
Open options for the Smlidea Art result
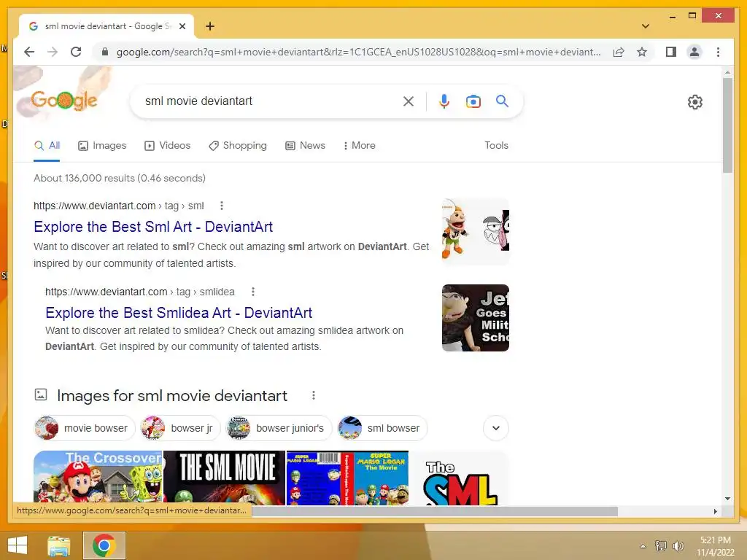(x=253, y=292)
